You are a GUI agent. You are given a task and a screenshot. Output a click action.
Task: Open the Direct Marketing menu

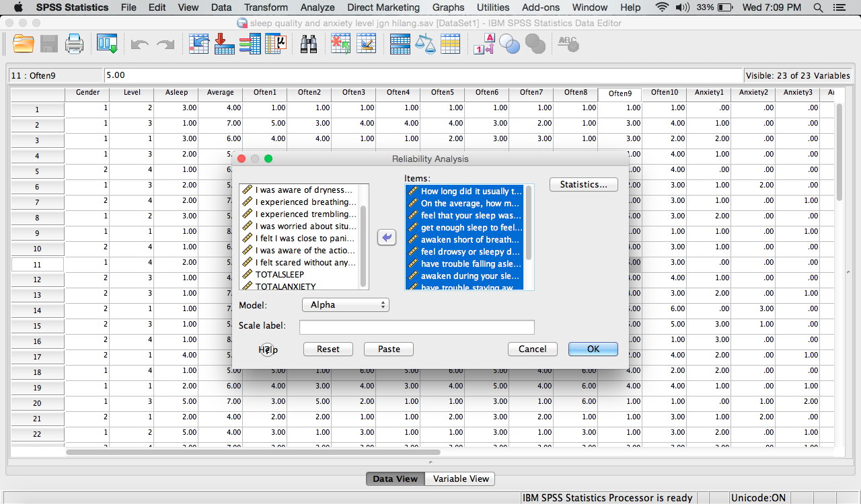383,7
